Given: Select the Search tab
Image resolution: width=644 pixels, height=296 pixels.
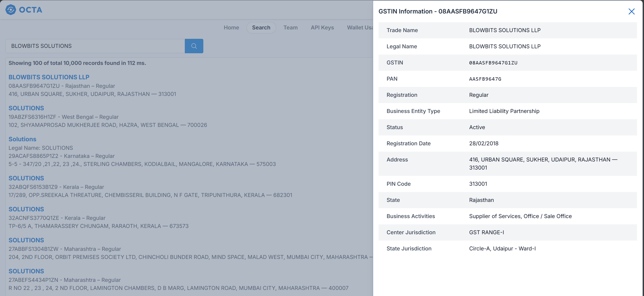Looking at the screenshot, I should (261, 28).
